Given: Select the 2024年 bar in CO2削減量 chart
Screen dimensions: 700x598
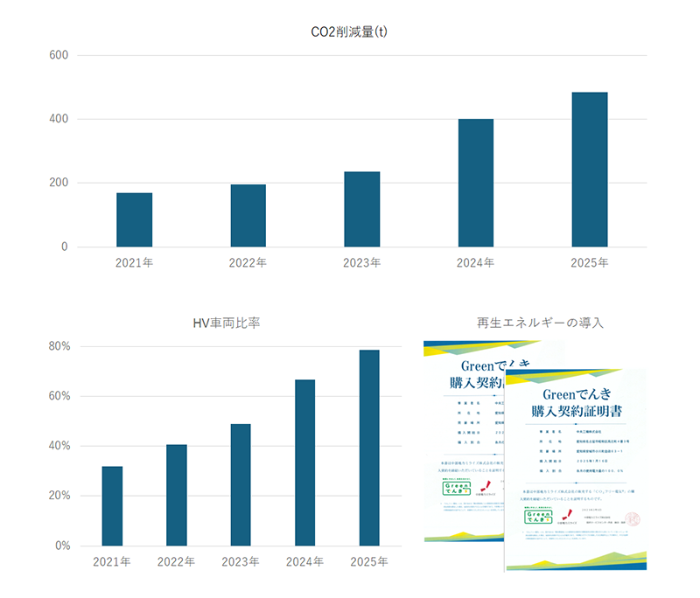Looking at the screenshot, I should (x=476, y=183).
